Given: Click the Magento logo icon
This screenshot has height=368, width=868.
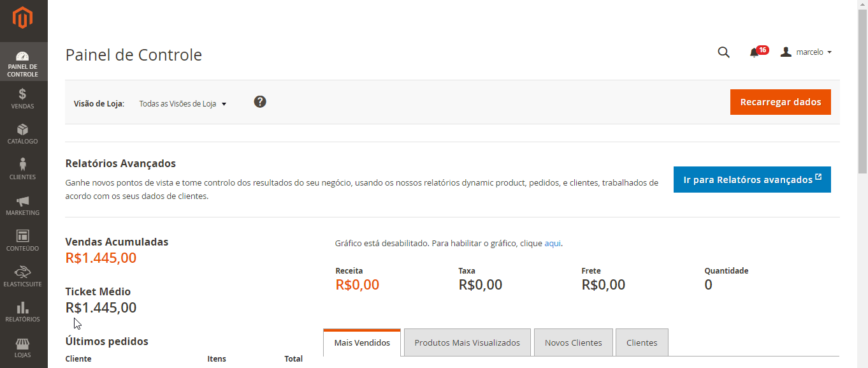Looking at the screenshot, I should click(23, 18).
